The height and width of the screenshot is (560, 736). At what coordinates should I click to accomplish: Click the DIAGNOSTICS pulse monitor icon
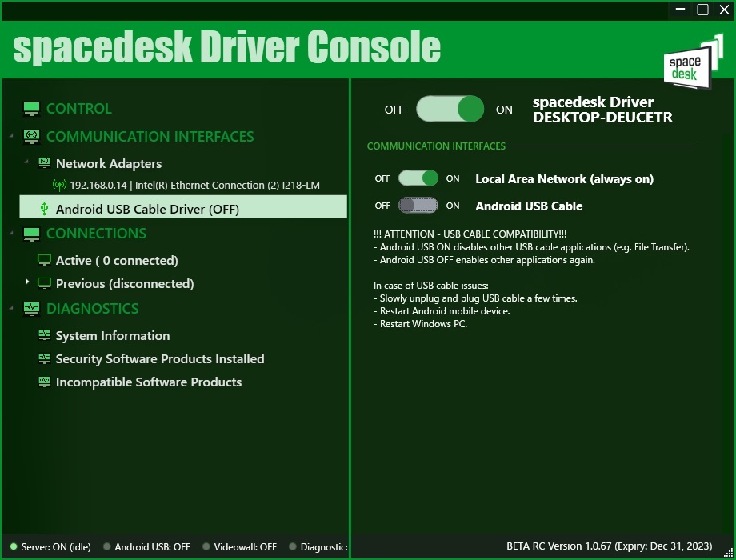pyautogui.click(x=31, y=308)
